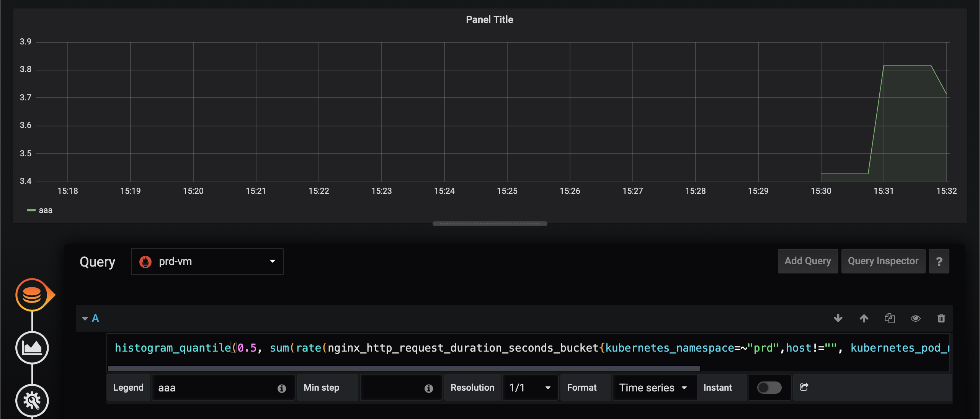Click the panel resize handle below graph
Image resolution: width=980 pixels, height=419 pixels.
point(490,224)
